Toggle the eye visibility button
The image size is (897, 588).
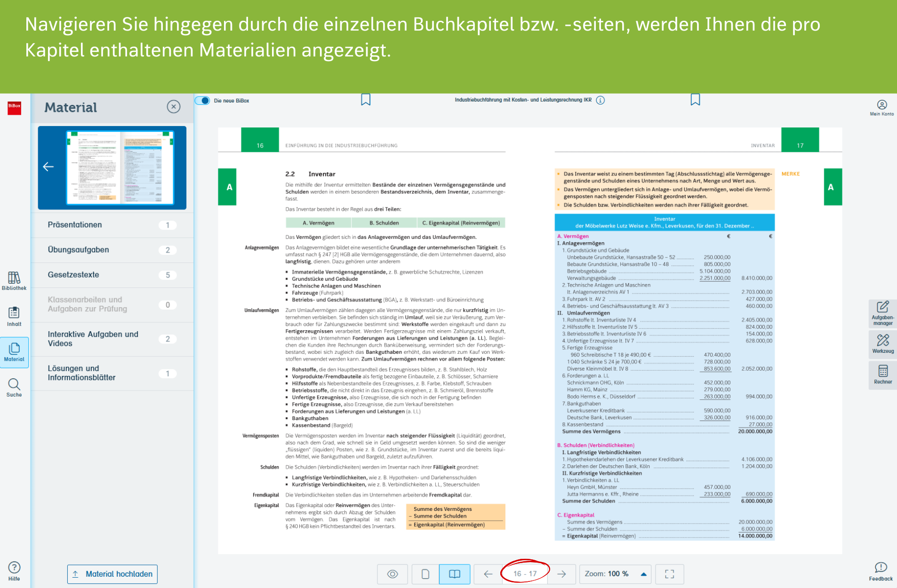pos(392,574)
